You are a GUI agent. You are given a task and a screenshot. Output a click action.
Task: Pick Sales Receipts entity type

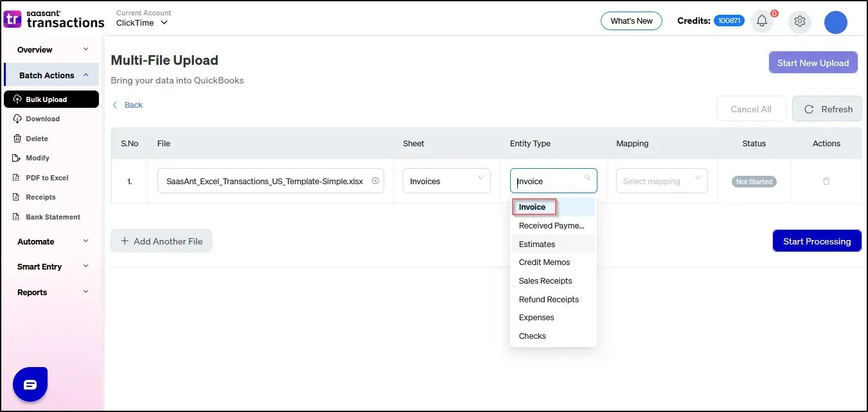[553, 280]
